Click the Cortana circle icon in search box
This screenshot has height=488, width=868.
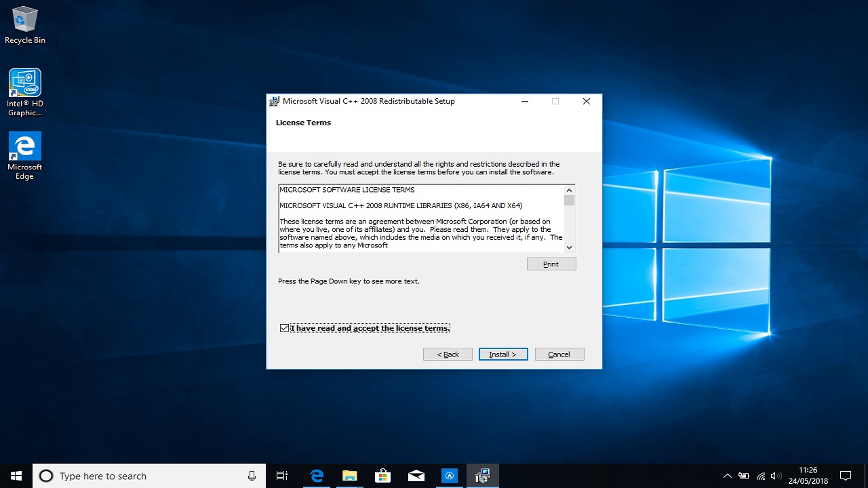coord(46,476)
